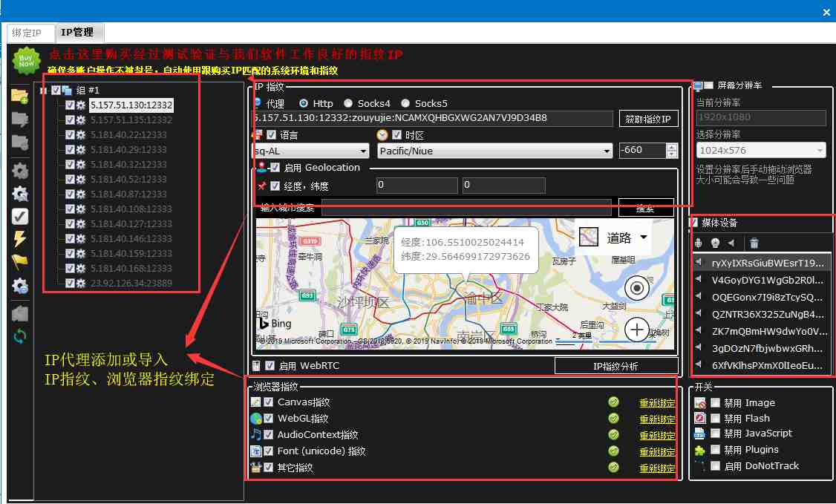Enable the 禁用 JavaScript checkbox
Image resolution: width=836 pixels, height=504 pixels.
[x=716, y=433]
